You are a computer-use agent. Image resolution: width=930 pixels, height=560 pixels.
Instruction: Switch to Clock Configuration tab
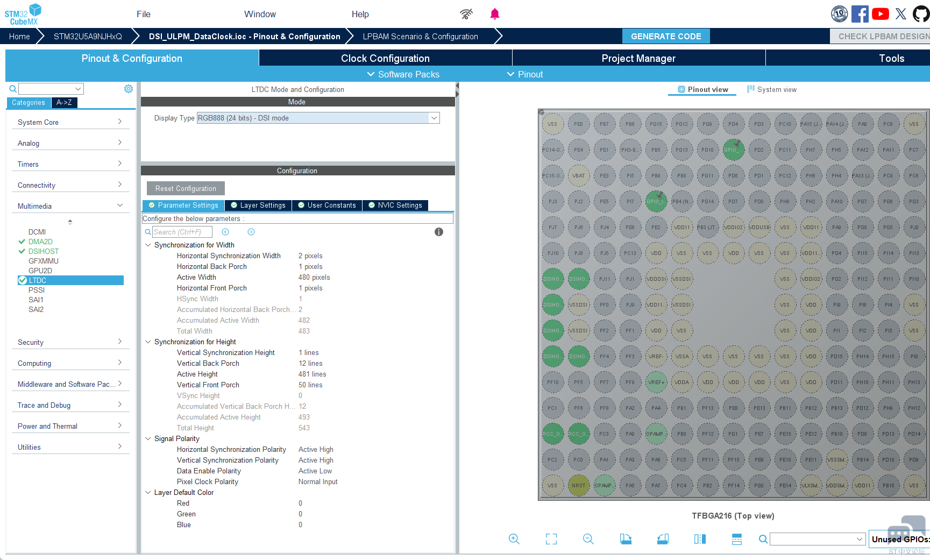[x=385, y=58]
